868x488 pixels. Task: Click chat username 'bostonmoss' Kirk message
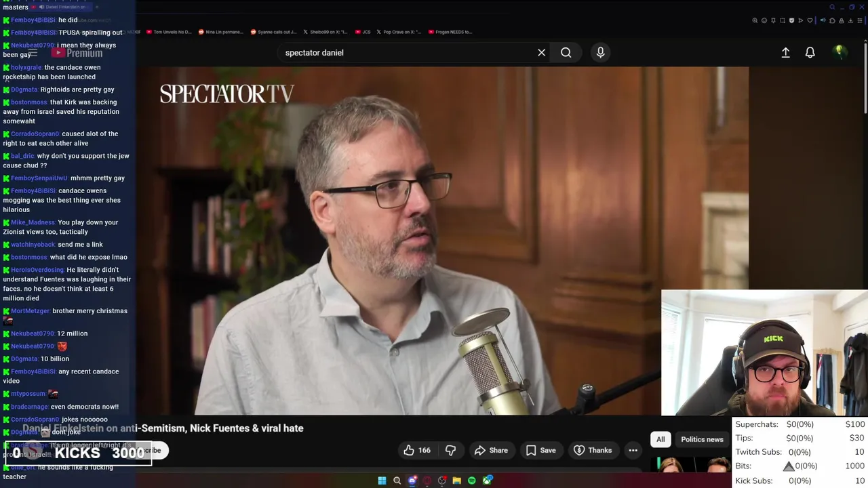pyautogui.click(x=29, y=102)
